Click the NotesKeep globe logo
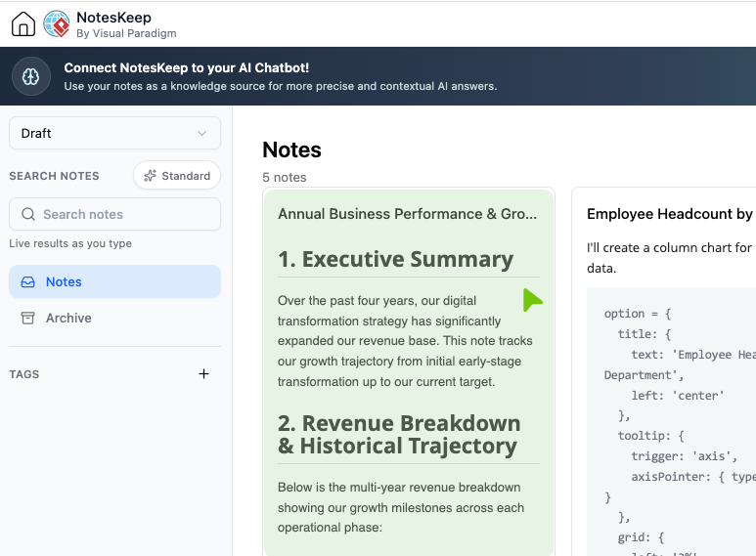 (x=57, y=23)
